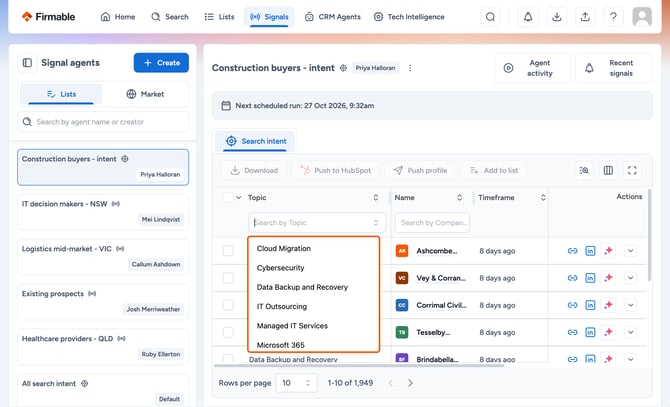
Task: Check the Vey & Corran row checkbox
Action: 228,278
